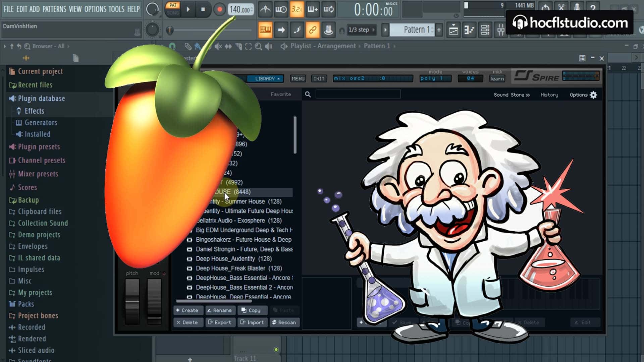The height and width of the screenshot is (362, 644).
Task: Open the Spire LIBRARY dropdown
Action: pyautogui.click(x=265, y=78)
